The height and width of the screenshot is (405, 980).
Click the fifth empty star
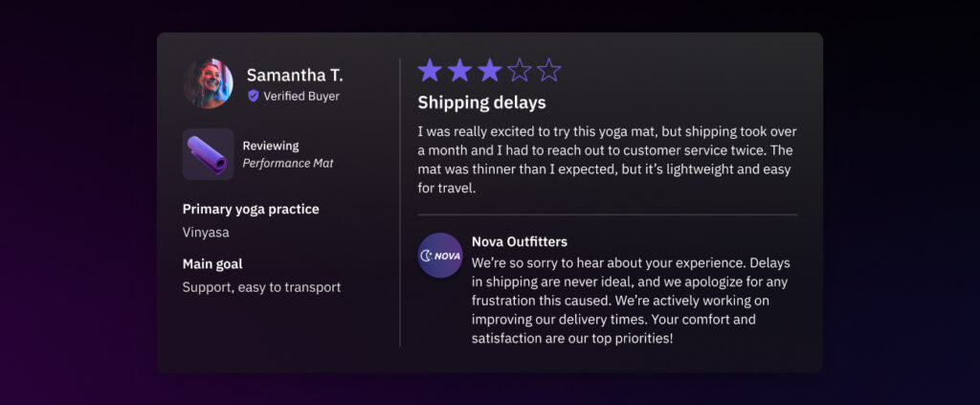tap(548, 70)
